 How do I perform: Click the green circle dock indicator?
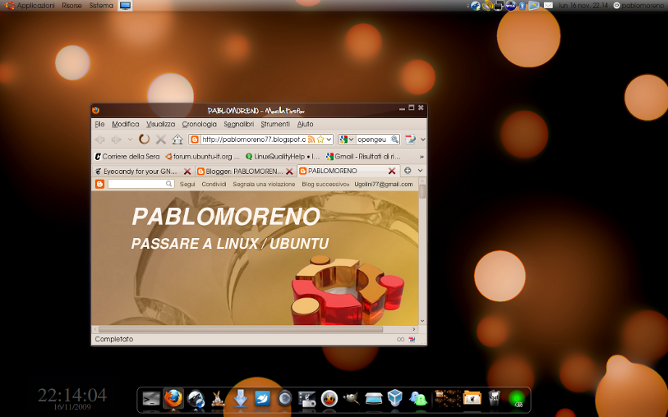click(x=517, y=399)
